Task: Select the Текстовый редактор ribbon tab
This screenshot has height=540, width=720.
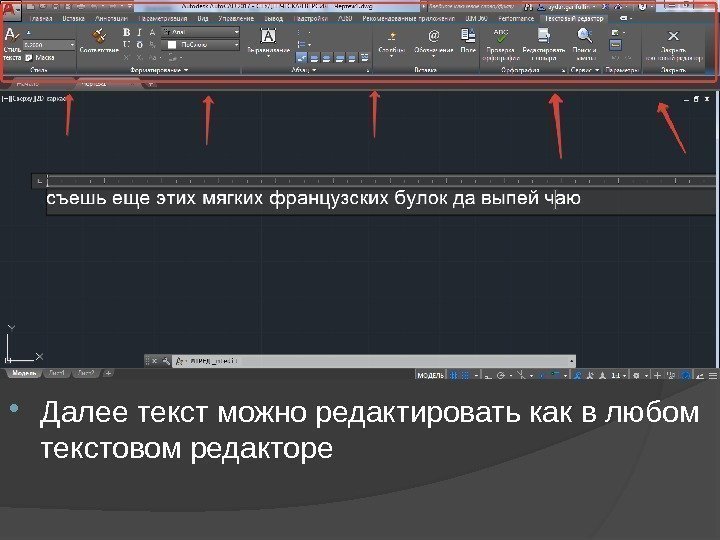Action: point(574,18)
